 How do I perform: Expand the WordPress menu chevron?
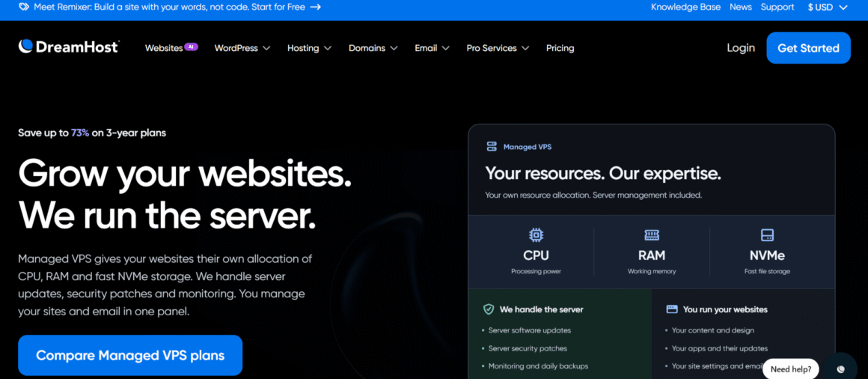[x=266, y=48]
